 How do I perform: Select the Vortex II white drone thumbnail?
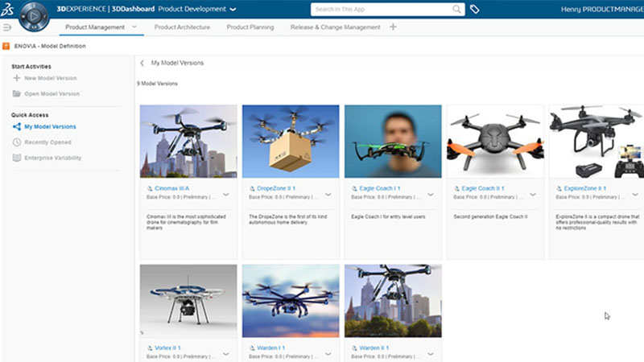(188, 301)
